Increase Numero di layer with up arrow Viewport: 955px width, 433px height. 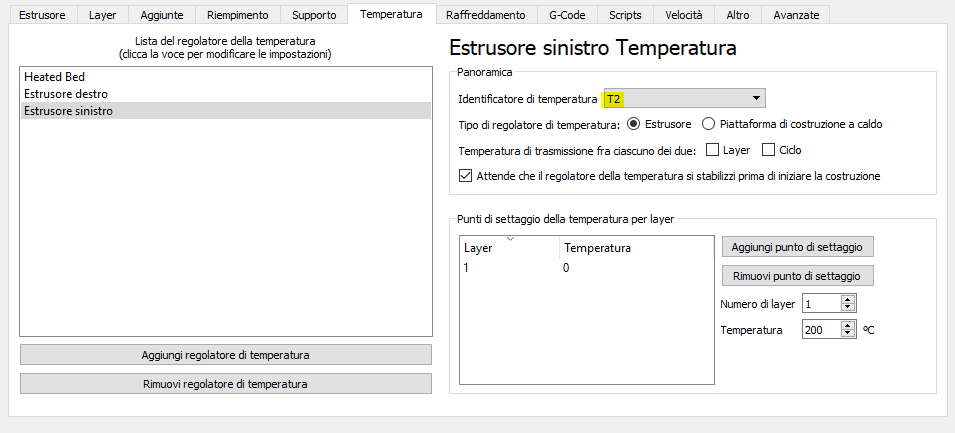848,299
